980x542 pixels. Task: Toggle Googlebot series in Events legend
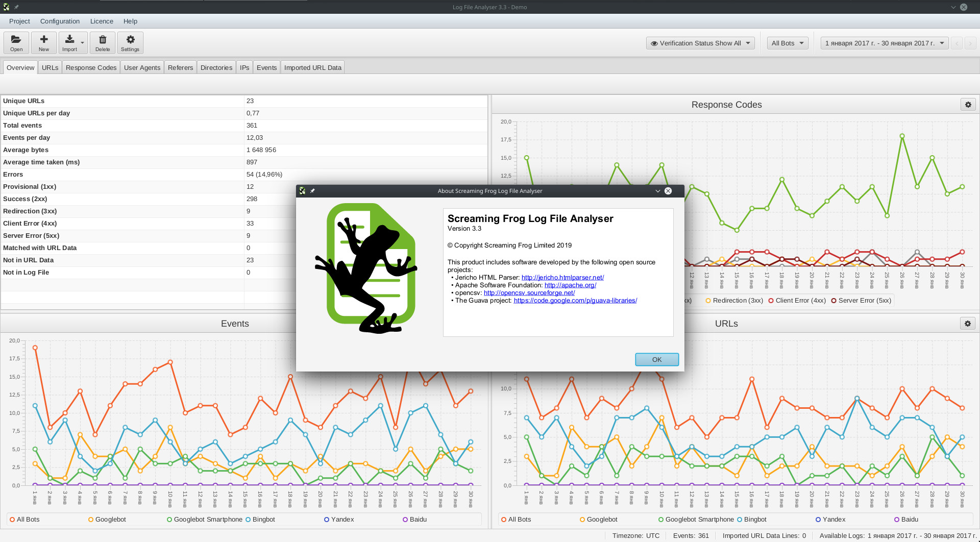107,520
